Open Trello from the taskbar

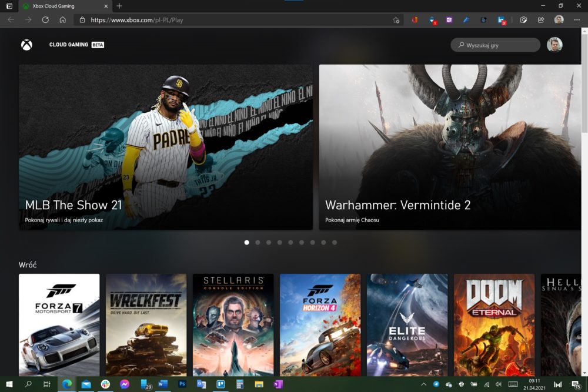[220, 384]
